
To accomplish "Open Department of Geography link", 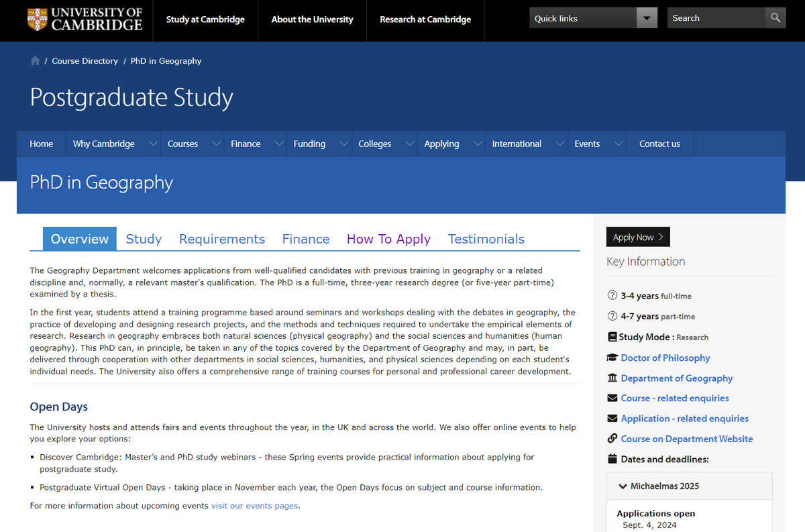I will [677, 378].
